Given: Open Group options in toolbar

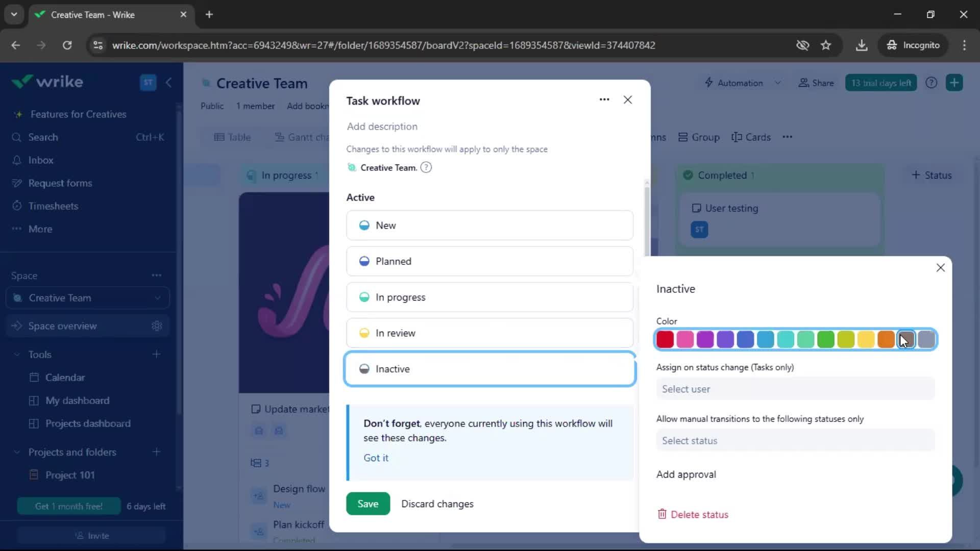Looking at the screenshot, I should [x=699, y=137].
